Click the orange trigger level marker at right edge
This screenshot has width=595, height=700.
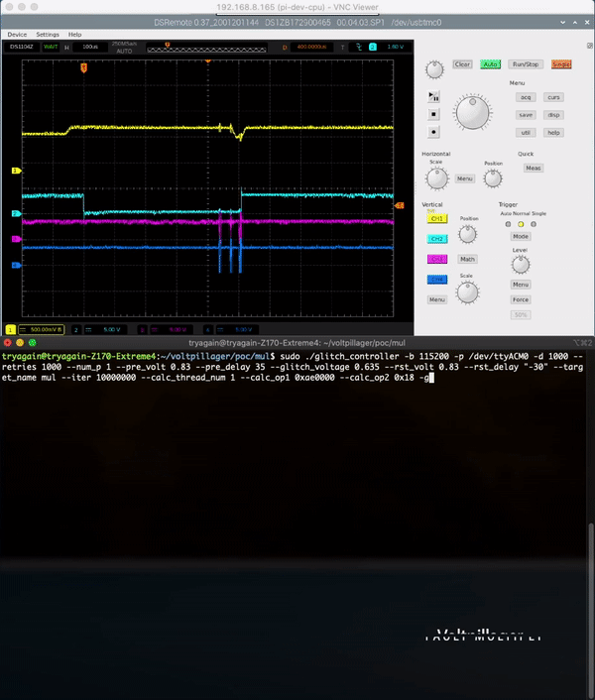coord(400,205)
